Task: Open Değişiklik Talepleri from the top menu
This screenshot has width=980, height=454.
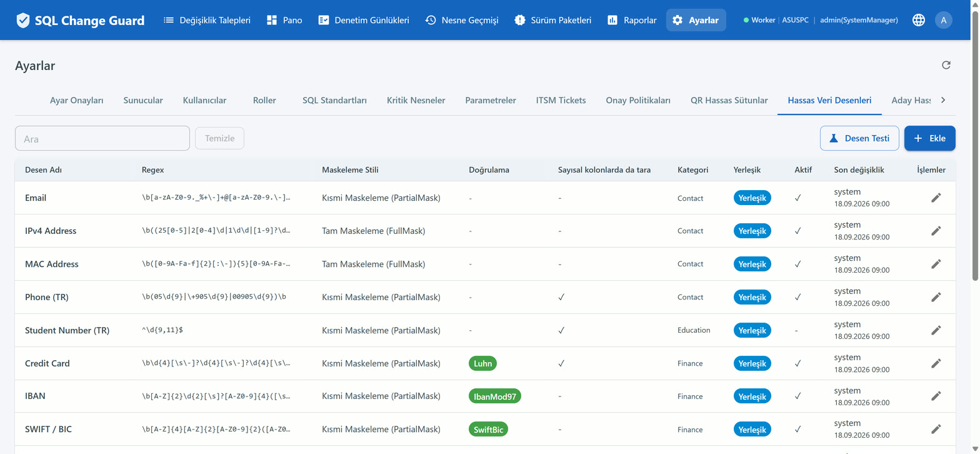Action: [x=207, y=20]
